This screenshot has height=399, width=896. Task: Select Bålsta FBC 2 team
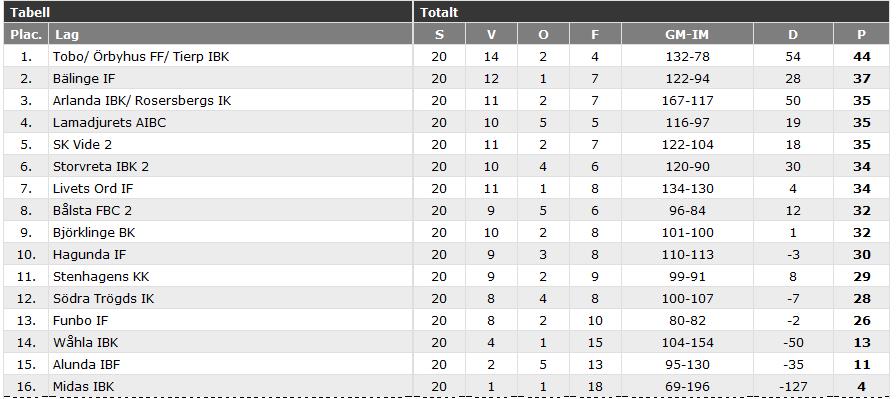click(92, 210)
